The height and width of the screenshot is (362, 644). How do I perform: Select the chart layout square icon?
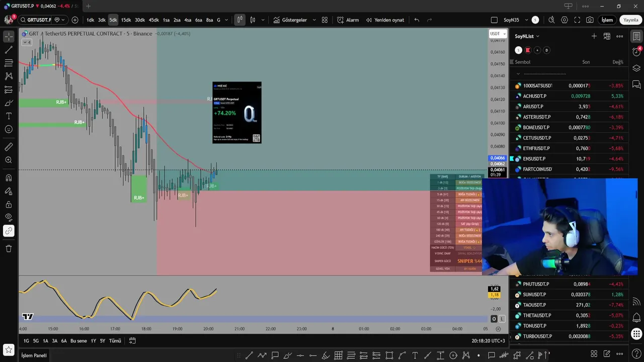click(x=494, y=20)
